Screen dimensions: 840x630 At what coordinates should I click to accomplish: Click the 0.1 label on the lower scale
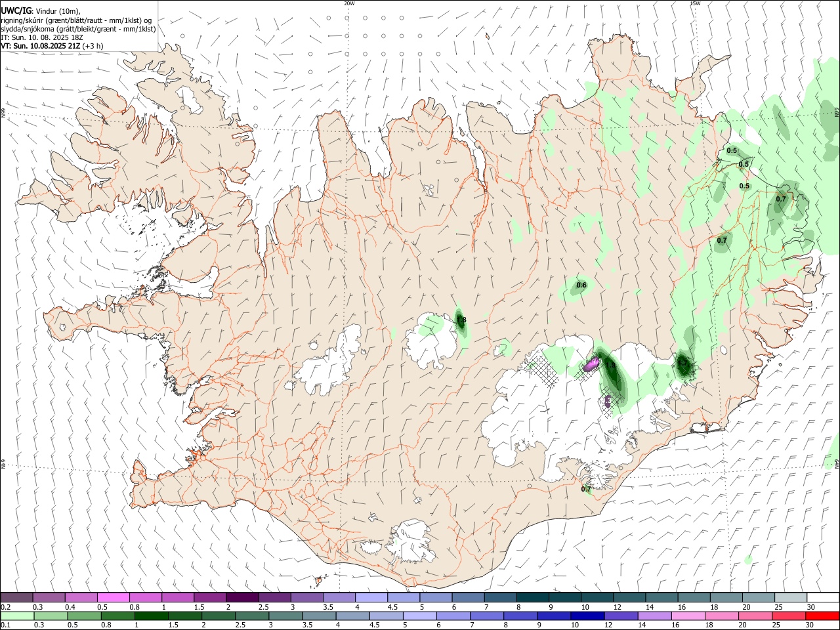pos(6,625)
